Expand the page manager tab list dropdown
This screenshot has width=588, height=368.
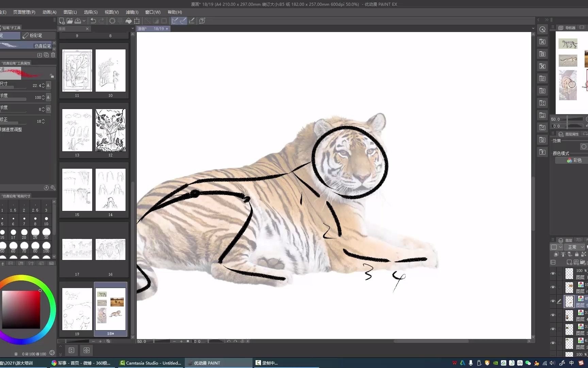(x=133, y=29)
